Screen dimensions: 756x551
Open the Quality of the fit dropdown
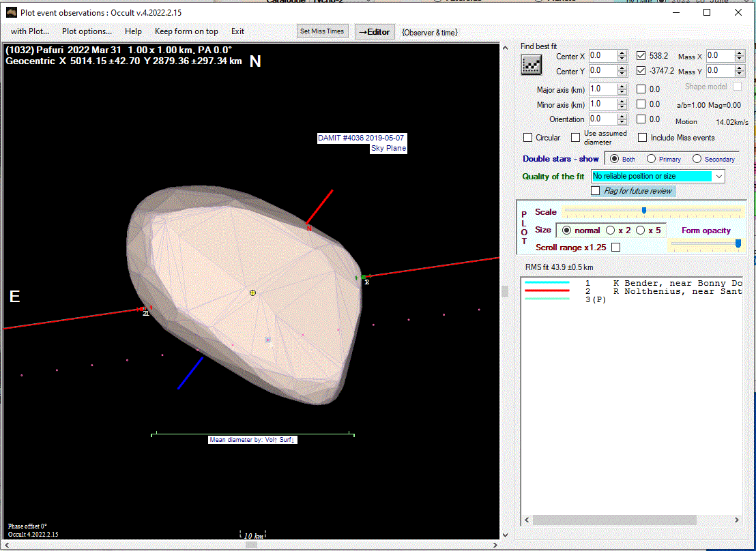point(718,176)
